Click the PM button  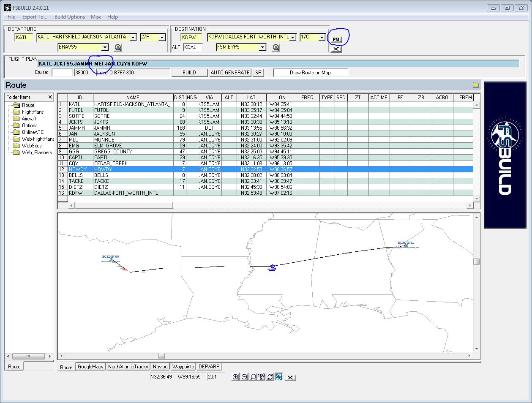point(336,39)
